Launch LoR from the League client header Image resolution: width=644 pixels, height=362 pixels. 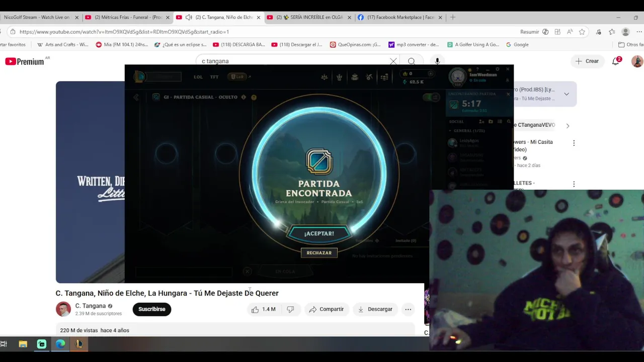pyautogui.click(x=237, y=77)
